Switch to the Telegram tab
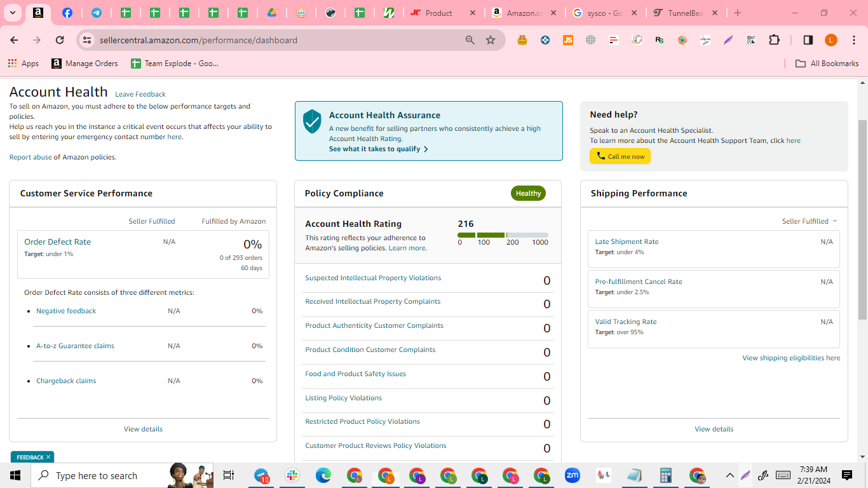The image size is (868, 488). [97, 13]
